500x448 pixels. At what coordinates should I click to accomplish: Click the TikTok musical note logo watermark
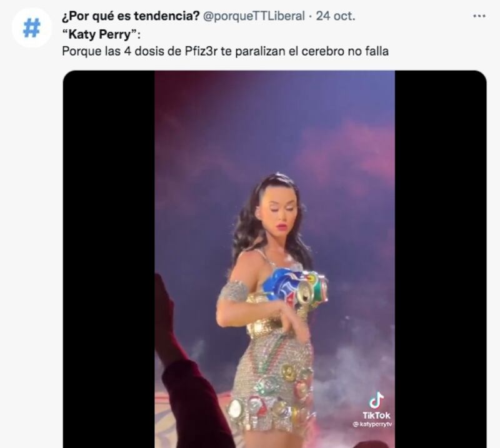[376, 401]
